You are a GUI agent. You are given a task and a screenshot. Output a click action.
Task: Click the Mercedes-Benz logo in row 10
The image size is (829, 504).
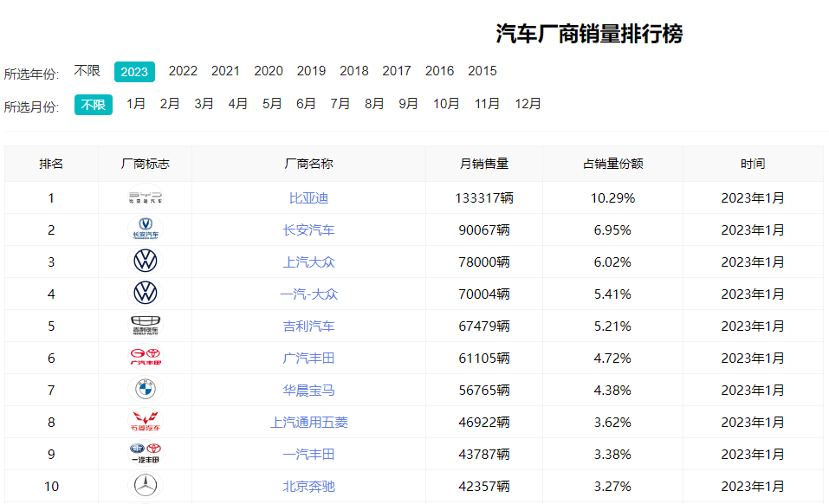[x=145, y=486]
